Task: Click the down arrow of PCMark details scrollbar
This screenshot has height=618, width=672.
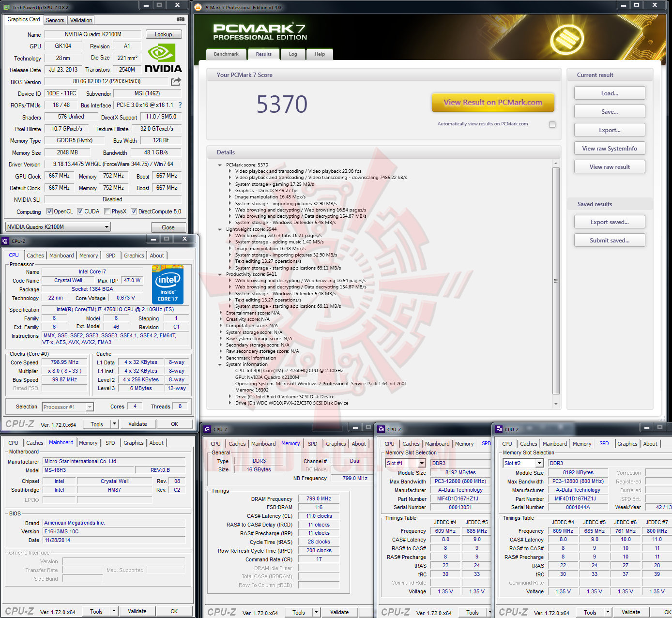Action: 556,404
